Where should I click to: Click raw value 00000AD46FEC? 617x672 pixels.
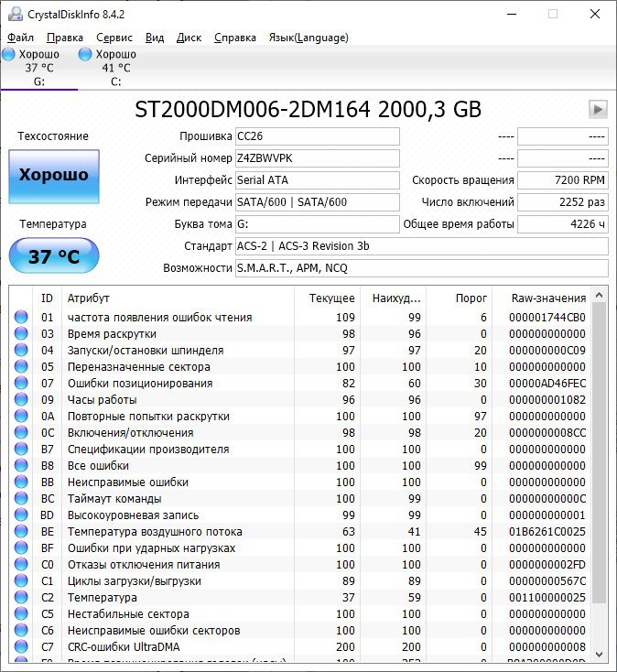[x=547, y=383]
